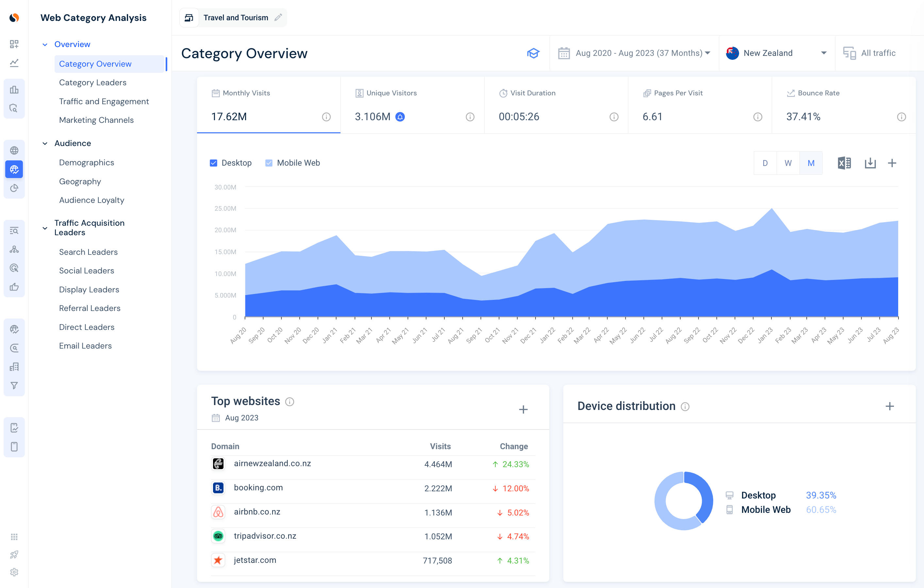Open Category Leaders in sidebar
Image resolution: width=924 pixels, height=588 pixels.
(x=92, y=82)
